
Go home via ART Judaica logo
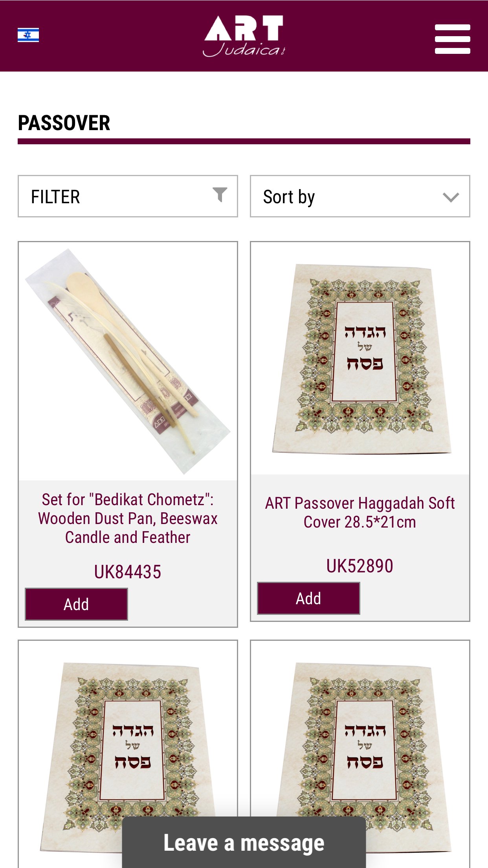tap(244, 36)
